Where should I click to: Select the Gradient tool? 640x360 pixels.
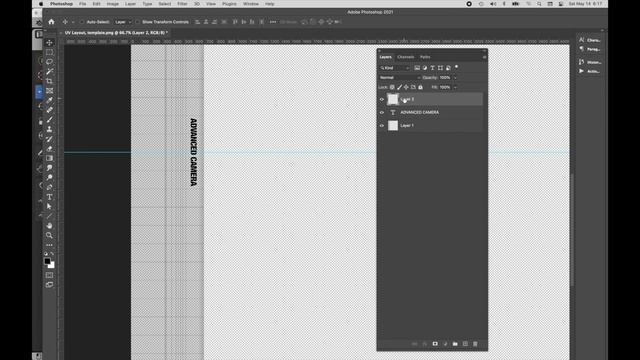(x=49, y=158)
